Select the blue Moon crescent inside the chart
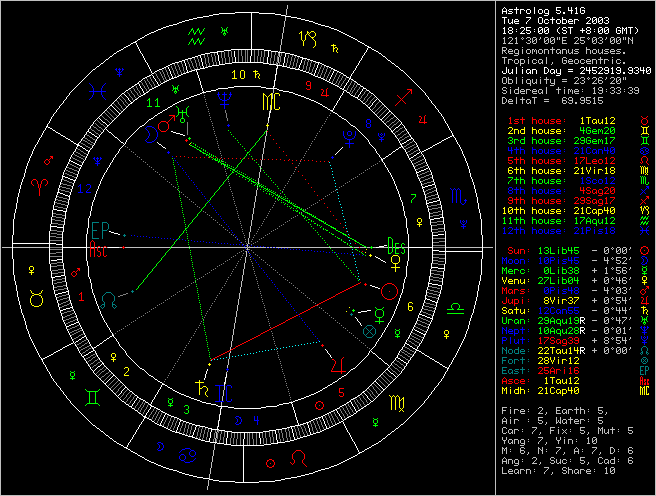This screenshot has height=496, width=656. coord(151,130)
